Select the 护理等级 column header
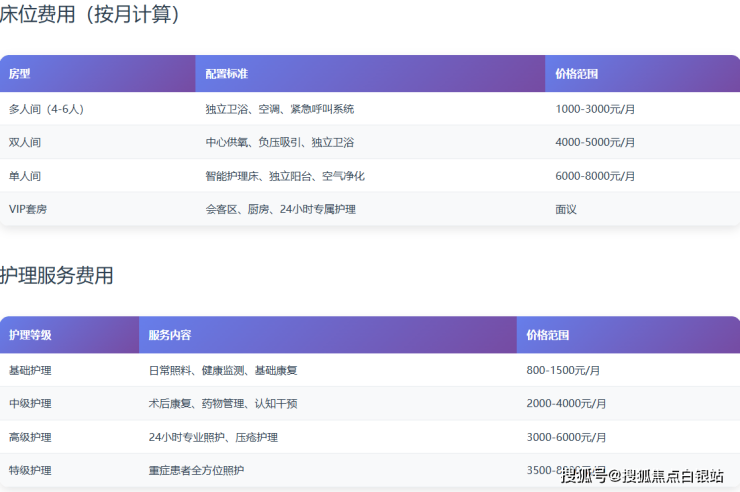 [30, 335]
